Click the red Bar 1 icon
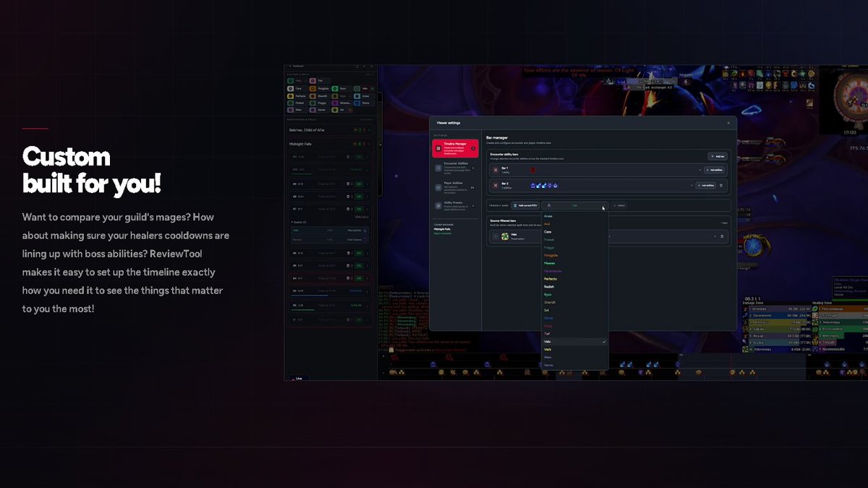This screenshot has height=488, width=868. click(x=495, y=170)
